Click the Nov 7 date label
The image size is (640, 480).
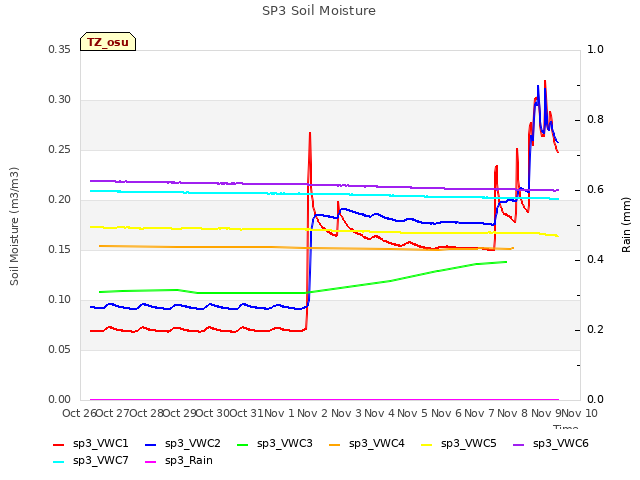(x=480, y=414)
